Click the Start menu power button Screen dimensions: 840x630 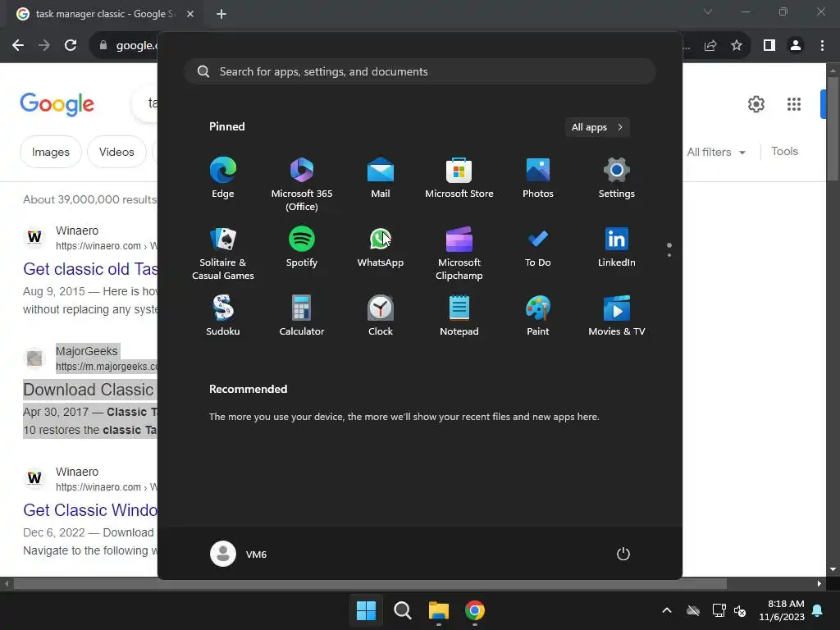[x=623, y=554]
